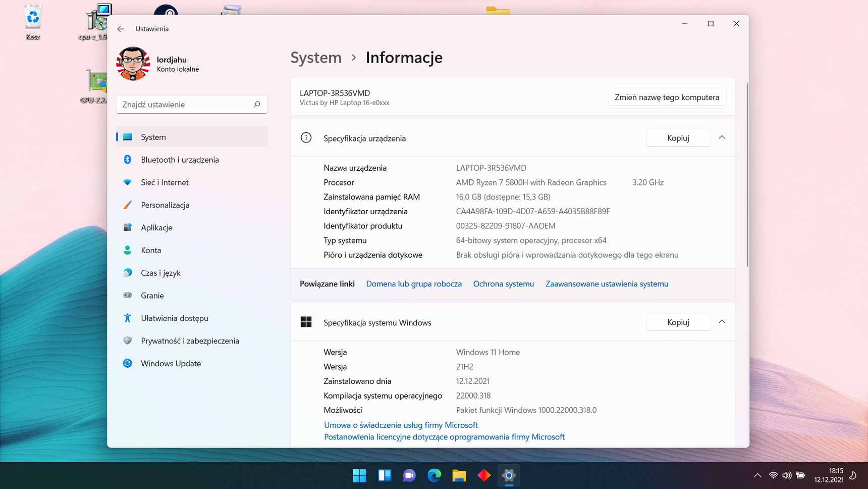Screen dimensions: 868x489
Task: Click the build number 22000.318
Action: click(x=473, y=396)
